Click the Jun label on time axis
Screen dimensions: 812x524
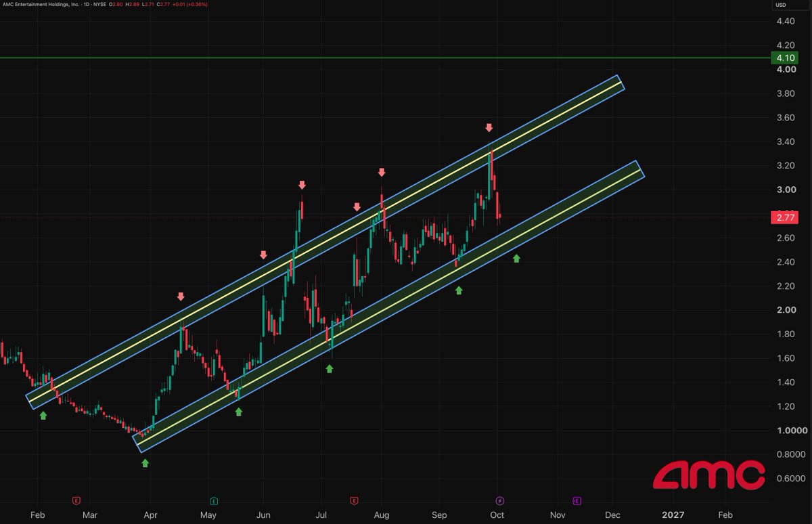(264, 516)
